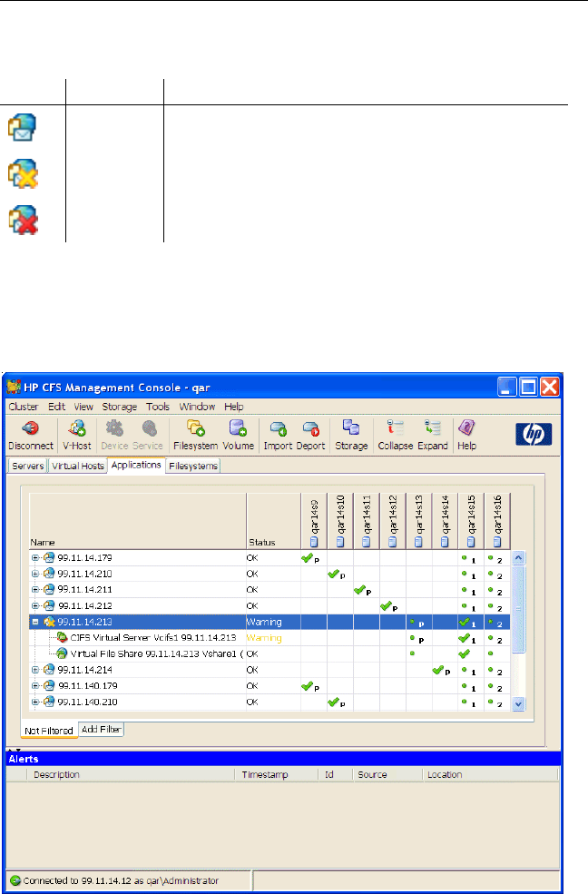This screenshot has width=588, height=894.
Task: Expand the 99.11.14.214 application row
Action: pos(35,669)
